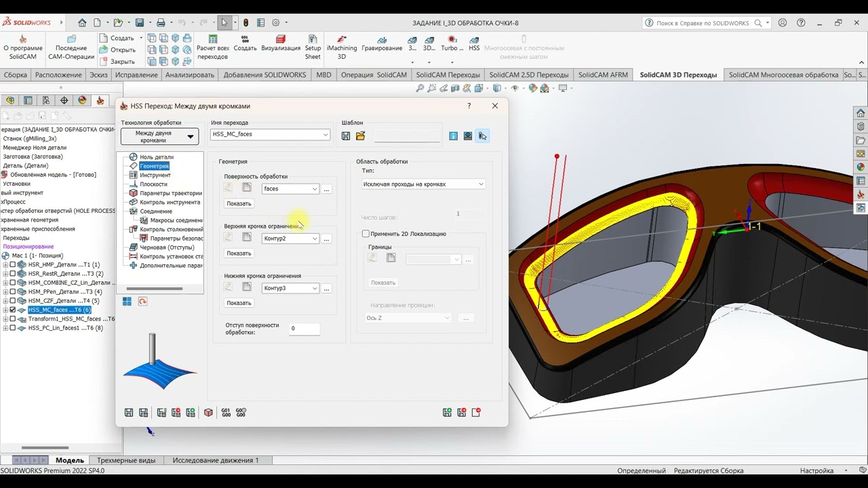Screen dimensions: 868x488
Task: Check the HSS_PC_Lin_faces1 operation checkbox
Action: coord(13,328)
